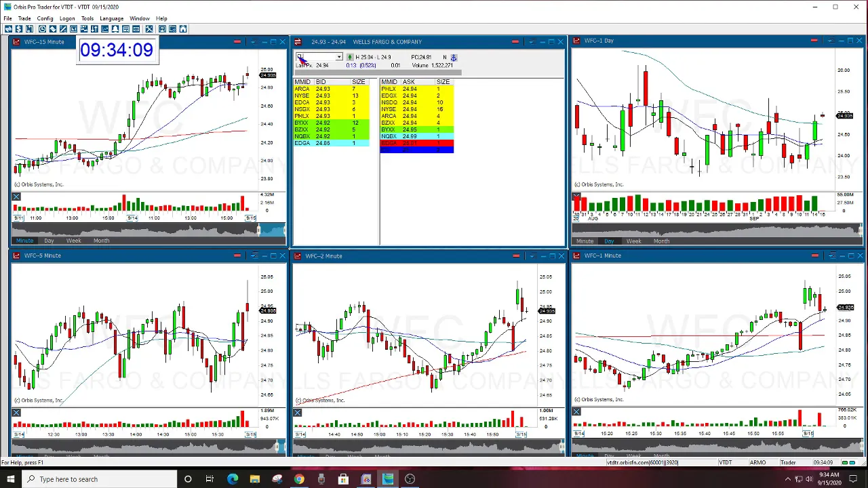Select Minute tab in WFC--15 Minute chart

click(24, 241)
